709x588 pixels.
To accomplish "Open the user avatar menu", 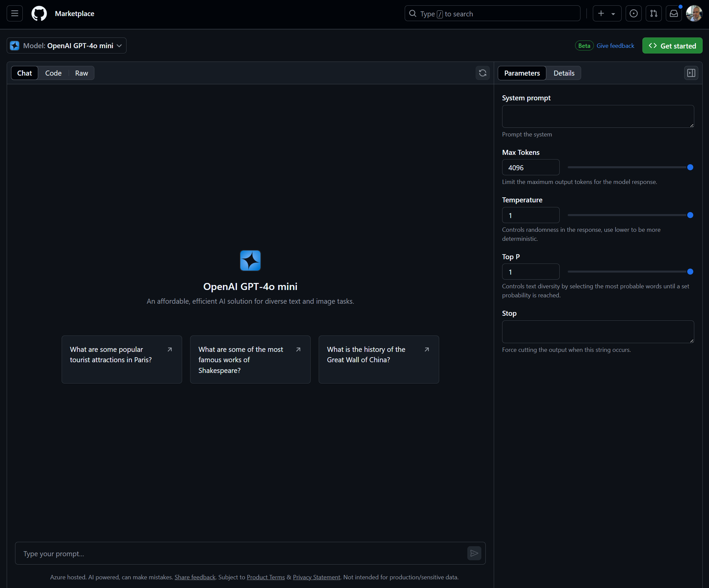I will [x=694, y=13].
